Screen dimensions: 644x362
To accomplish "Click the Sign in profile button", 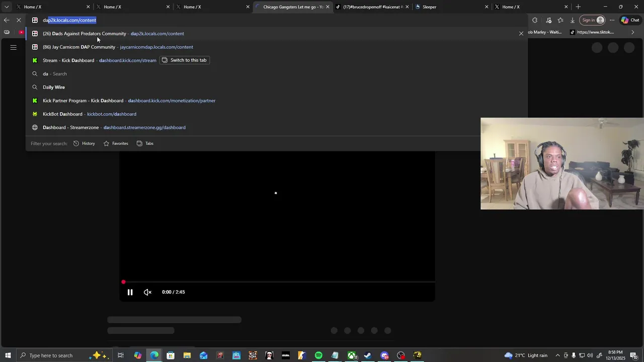I will click(592, 20).
